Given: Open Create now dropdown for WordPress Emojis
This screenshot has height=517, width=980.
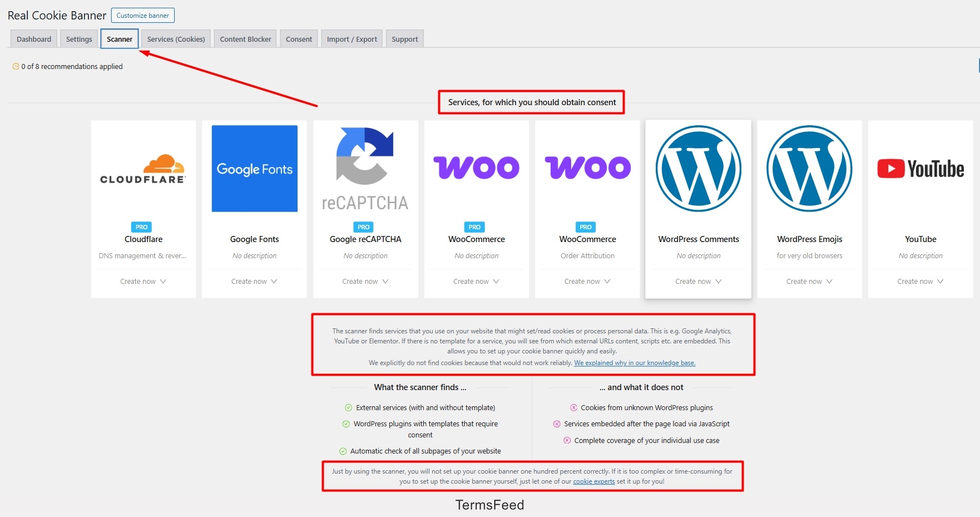Looking at the screenshot, I should coord(809,282).
